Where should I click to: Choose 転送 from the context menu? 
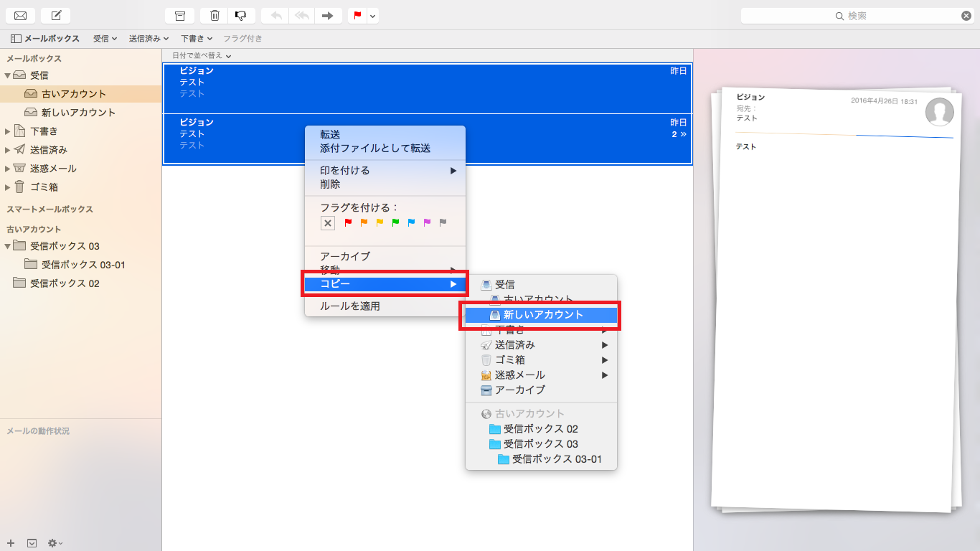(x=385, y=135)
